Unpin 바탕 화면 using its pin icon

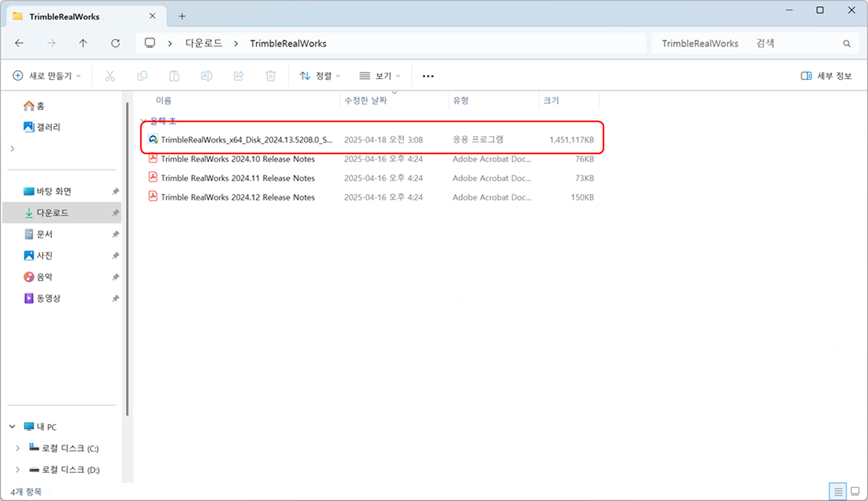(x=115, y=191)
